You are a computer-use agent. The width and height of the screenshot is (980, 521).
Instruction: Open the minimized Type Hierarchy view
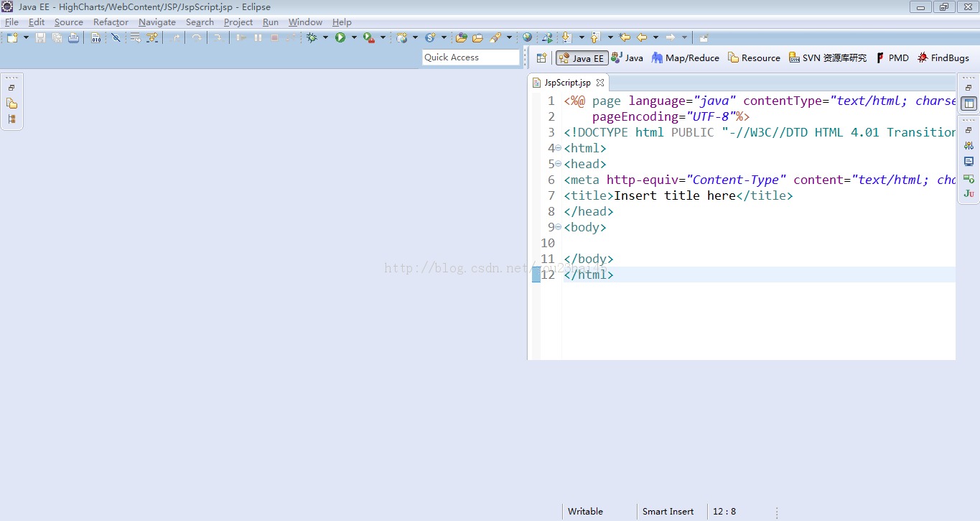coord(11,119)
